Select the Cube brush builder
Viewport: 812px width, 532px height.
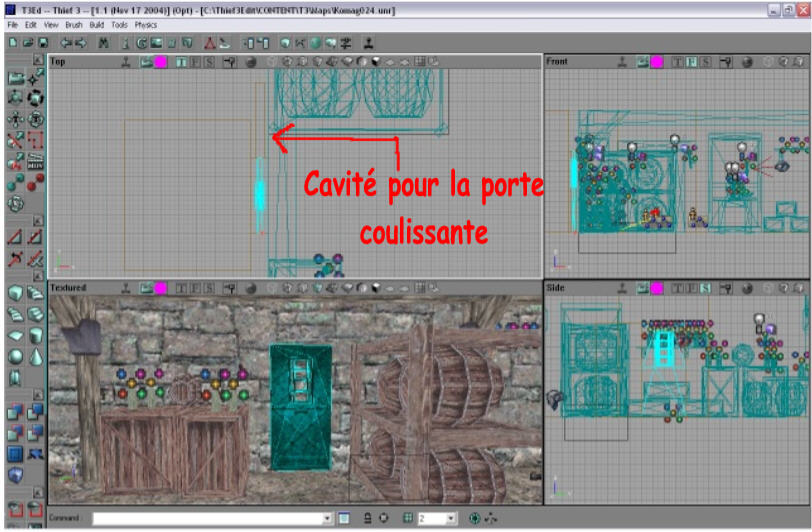tap(16, 293)
